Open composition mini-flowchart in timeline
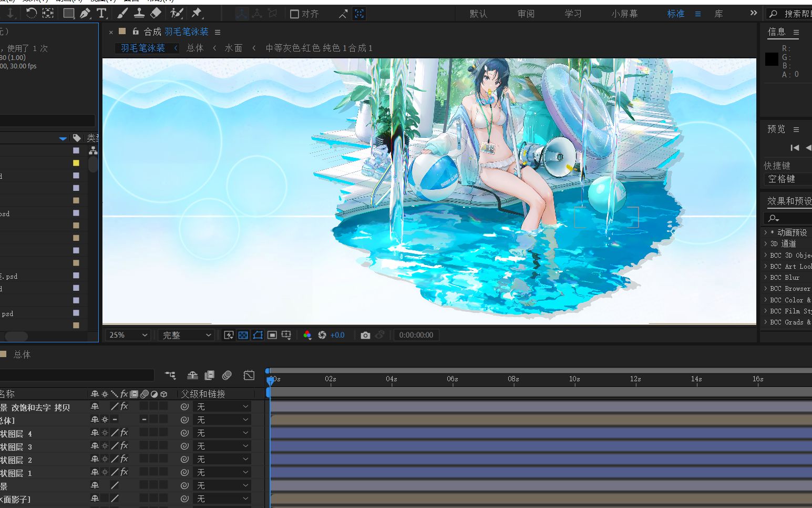The height and width of the screenshot is (508, 812). (170, 375)
